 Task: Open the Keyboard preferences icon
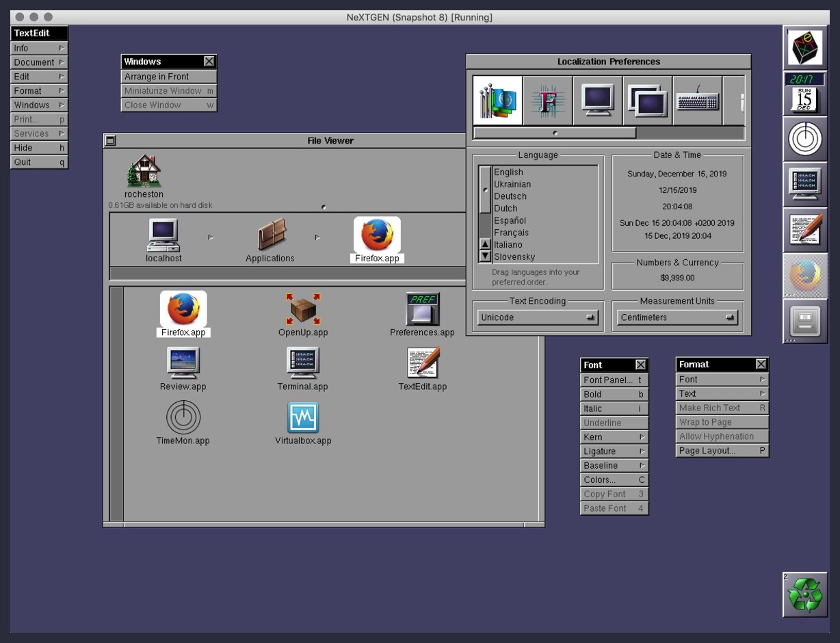tap(698, 101)
